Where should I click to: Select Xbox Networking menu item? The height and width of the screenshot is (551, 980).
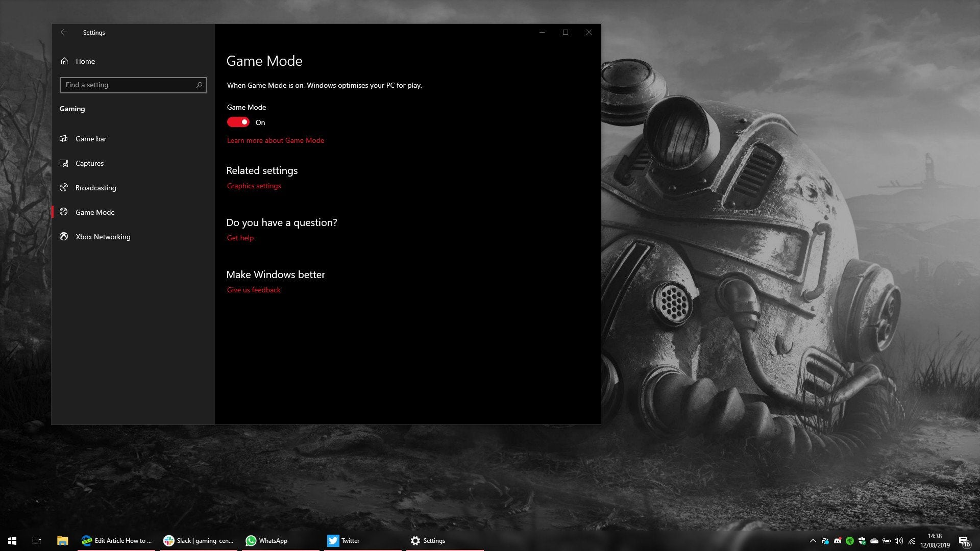(103, 236)
